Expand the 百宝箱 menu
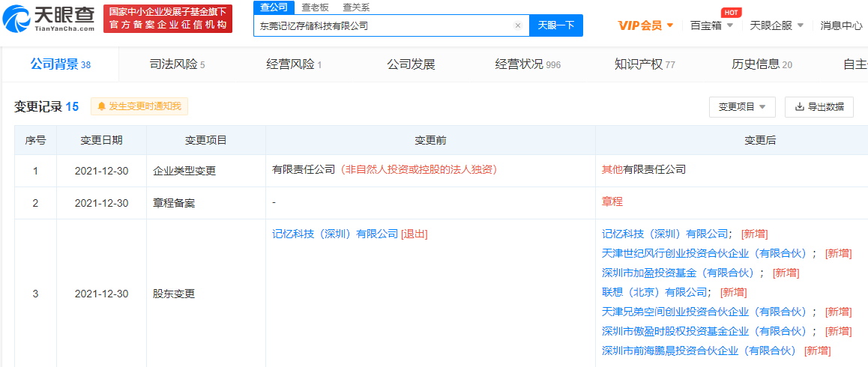The image size is (868, 367). (x=712, y=25)
